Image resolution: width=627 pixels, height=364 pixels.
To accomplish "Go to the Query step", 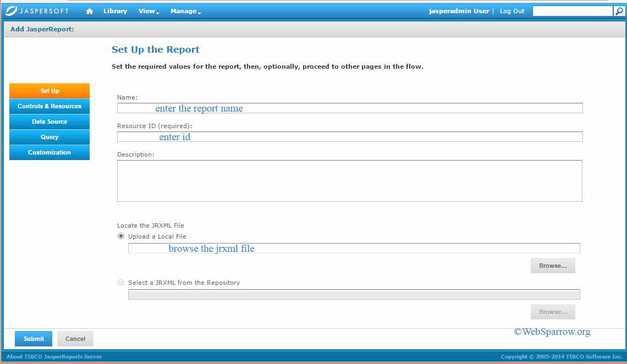I will click(49, 137).
